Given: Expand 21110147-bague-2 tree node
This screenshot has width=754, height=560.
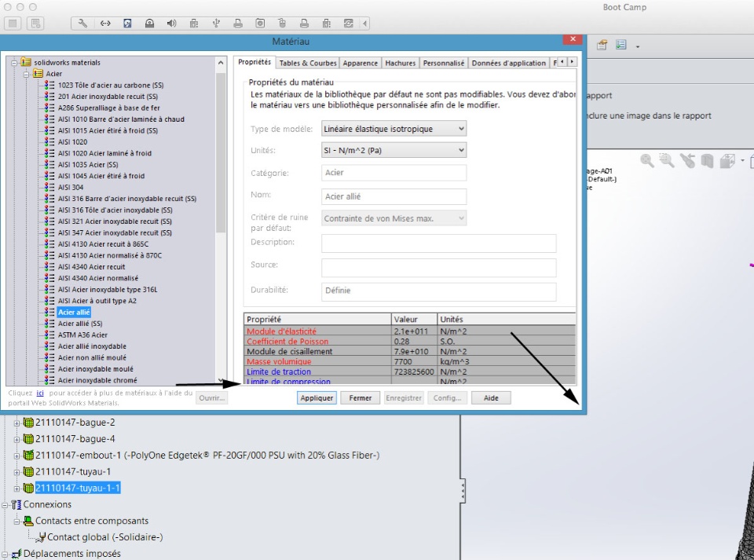Looking at the screenshot, I should [16, 423].
